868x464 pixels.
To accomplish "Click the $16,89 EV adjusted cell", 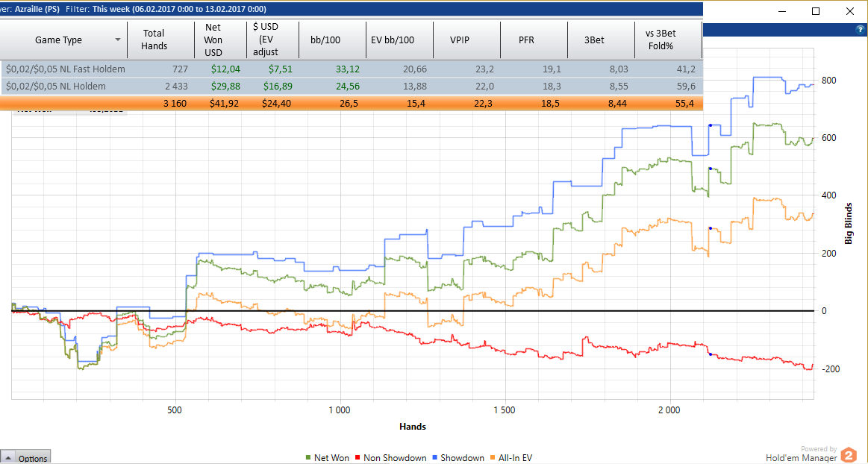I will [x=278, y=87].
